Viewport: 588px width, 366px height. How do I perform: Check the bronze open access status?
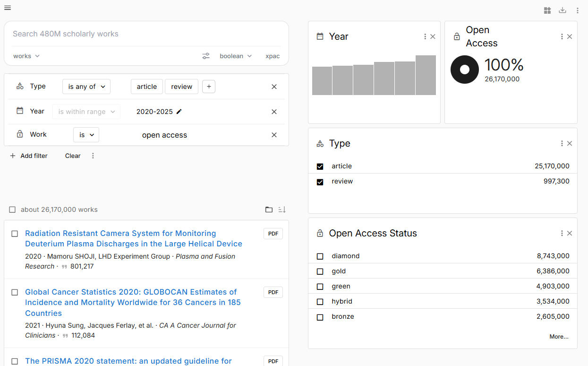click(x=320, y=317)
